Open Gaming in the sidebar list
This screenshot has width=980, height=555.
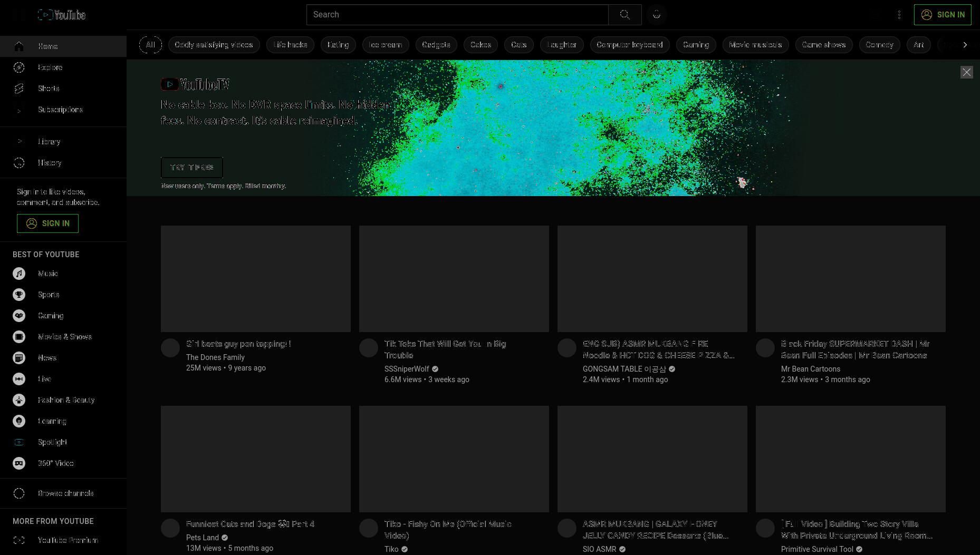click(x=63, y=316)
